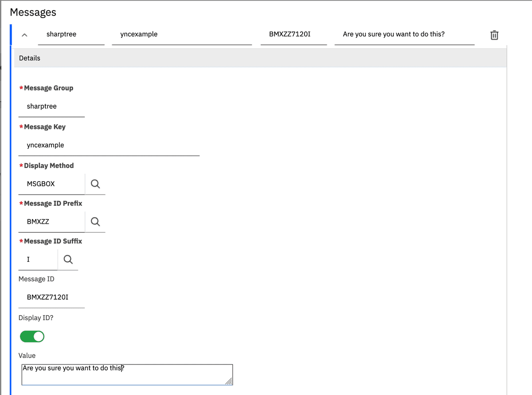The height and width of the screenshot is (395, 532).
Task: Place cursor in the Value text area
Action: (x=124, y=374)
